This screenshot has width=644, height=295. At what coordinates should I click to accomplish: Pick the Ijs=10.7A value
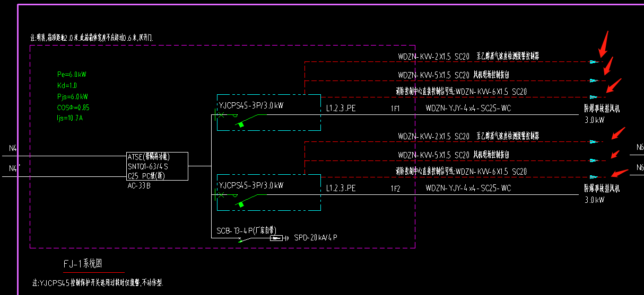click(x=70, y=118)
